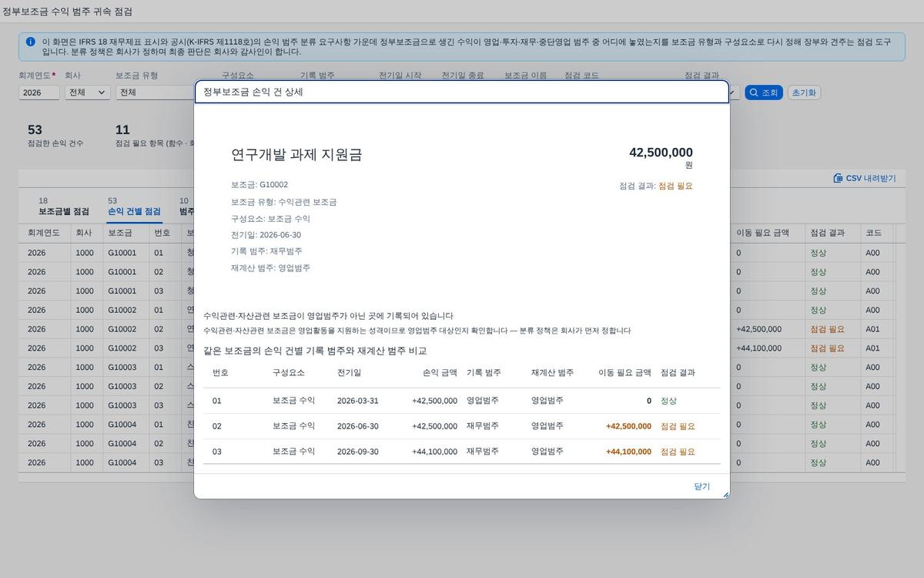Click +42,500,000 in the background table row G10002 02

(x=758, y=329)
